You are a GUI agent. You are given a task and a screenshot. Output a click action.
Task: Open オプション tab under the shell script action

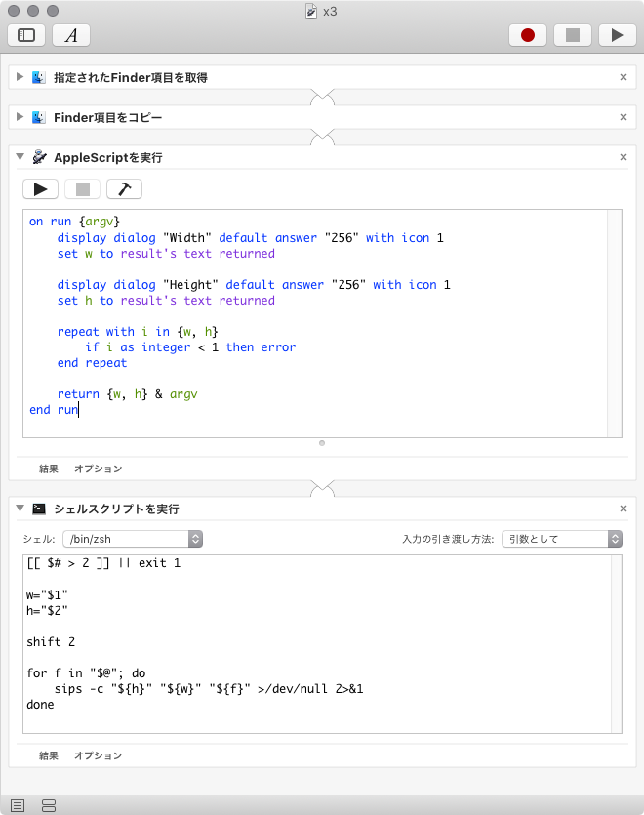[98, 755]
